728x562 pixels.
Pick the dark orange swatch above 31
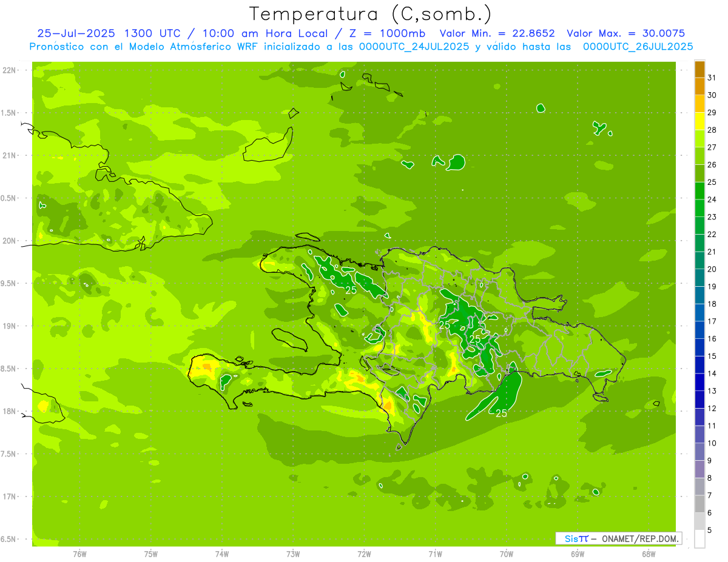click(x=699, y=70)
